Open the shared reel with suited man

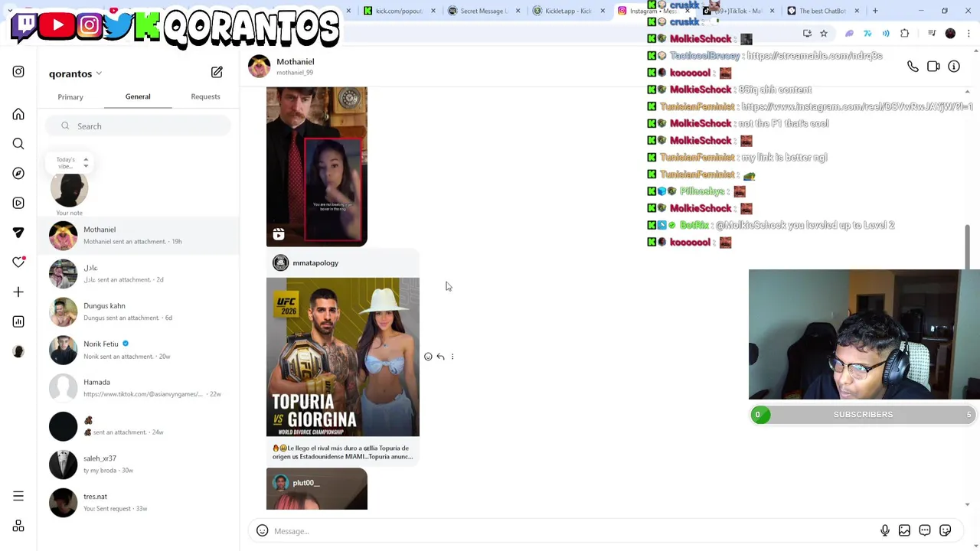coord(317,167)
